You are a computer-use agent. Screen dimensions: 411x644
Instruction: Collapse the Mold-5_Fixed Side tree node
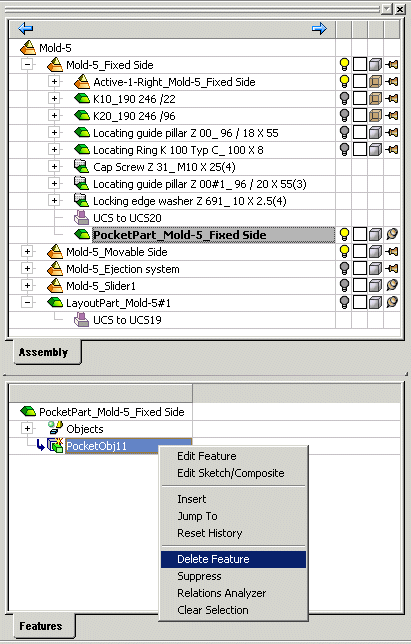coord(28,65)
